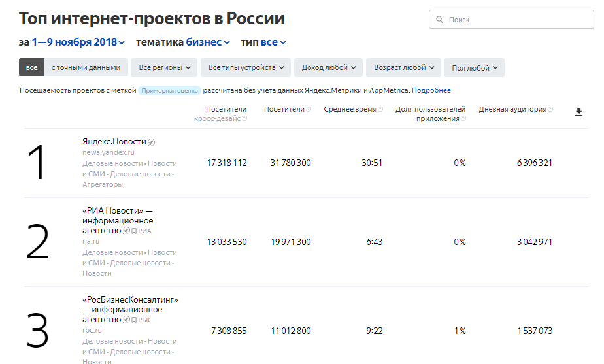The width and height of the screenshot is (604, 364).
Task: Expand the 'Все типы устройств' dropdown
Action: 246,67
